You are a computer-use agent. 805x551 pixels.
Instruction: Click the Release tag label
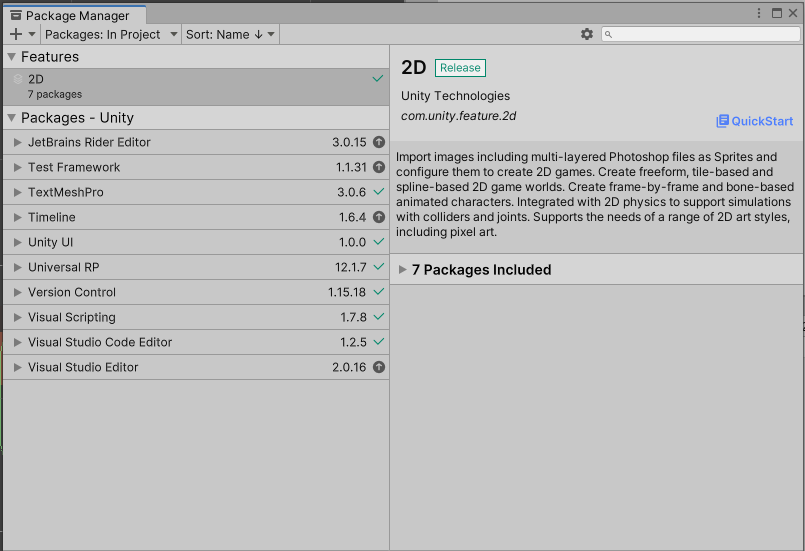pos(460,68)
